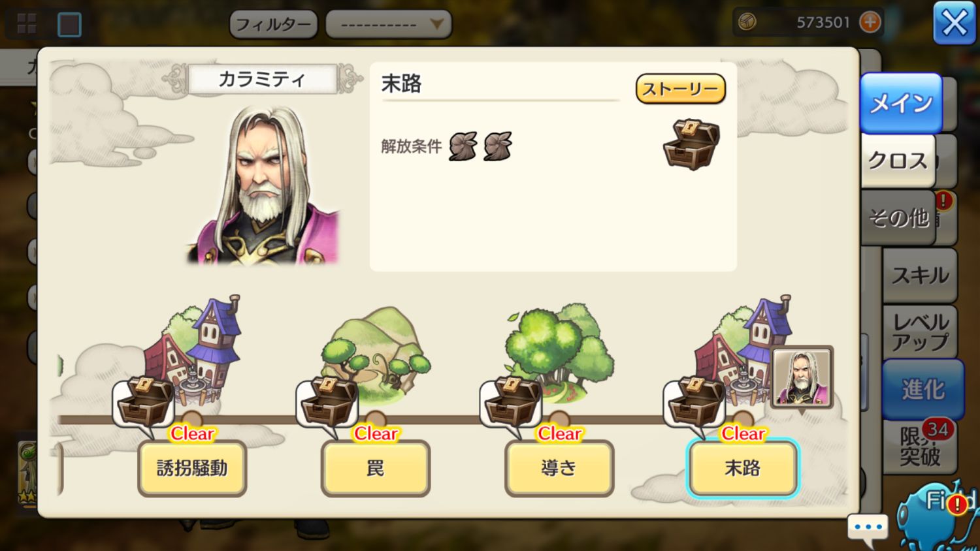This screenshot has height=551, width=980.
Task: Tap the orange plus to add coins
Action: click(870, 22)
